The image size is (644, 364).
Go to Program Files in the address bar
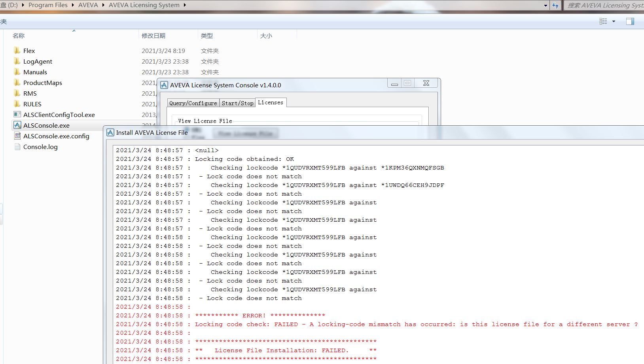(48, 5)
